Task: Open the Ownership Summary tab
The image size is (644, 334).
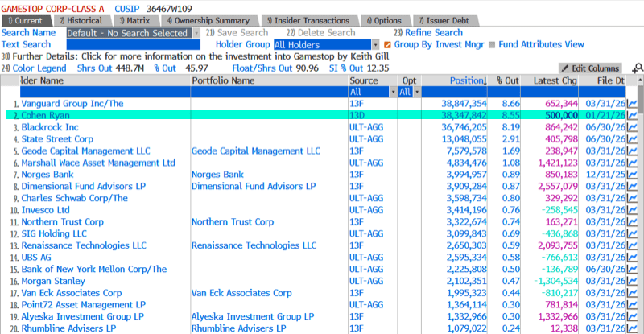Action: coord(208,21)
